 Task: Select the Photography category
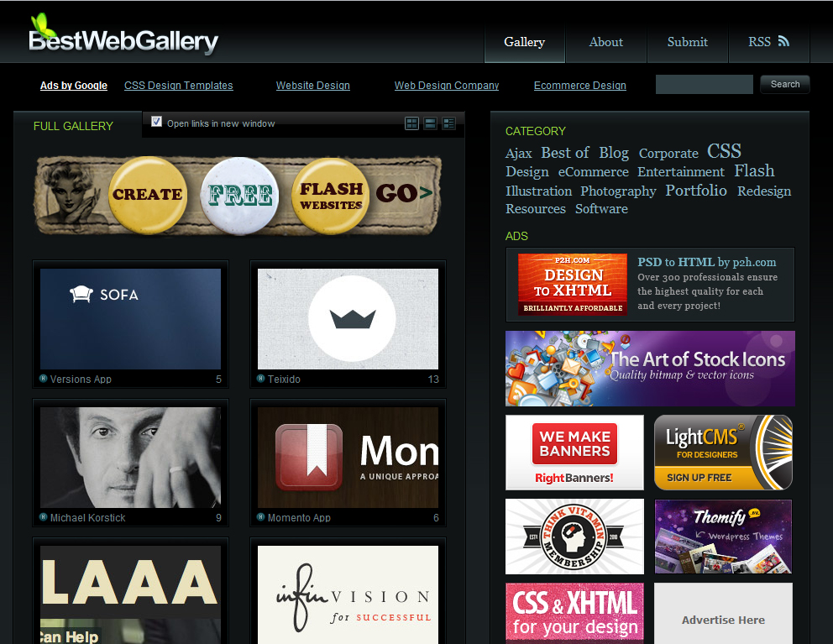(618, 191)
